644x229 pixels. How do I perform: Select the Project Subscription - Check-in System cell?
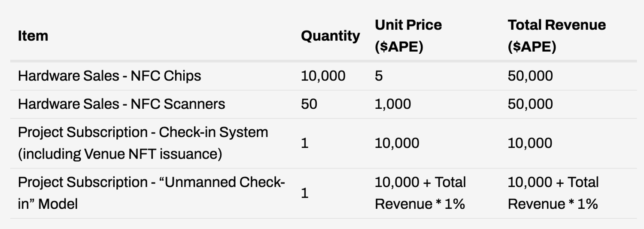143,143
